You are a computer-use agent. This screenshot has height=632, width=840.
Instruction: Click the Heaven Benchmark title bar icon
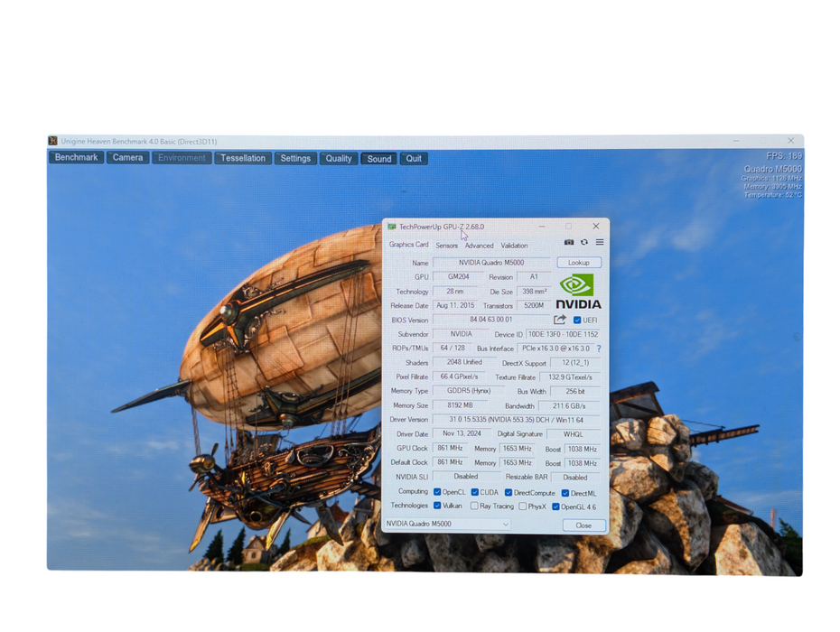point(53,141)
